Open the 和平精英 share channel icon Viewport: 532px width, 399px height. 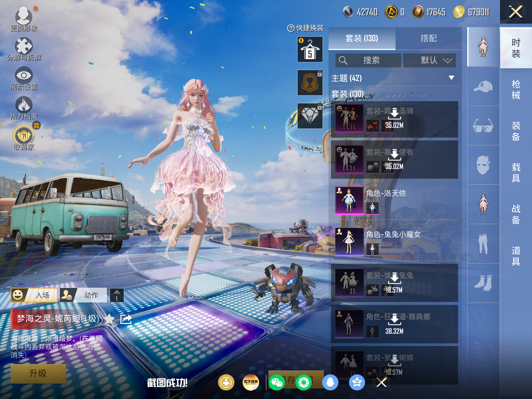[x=251, y=382]
